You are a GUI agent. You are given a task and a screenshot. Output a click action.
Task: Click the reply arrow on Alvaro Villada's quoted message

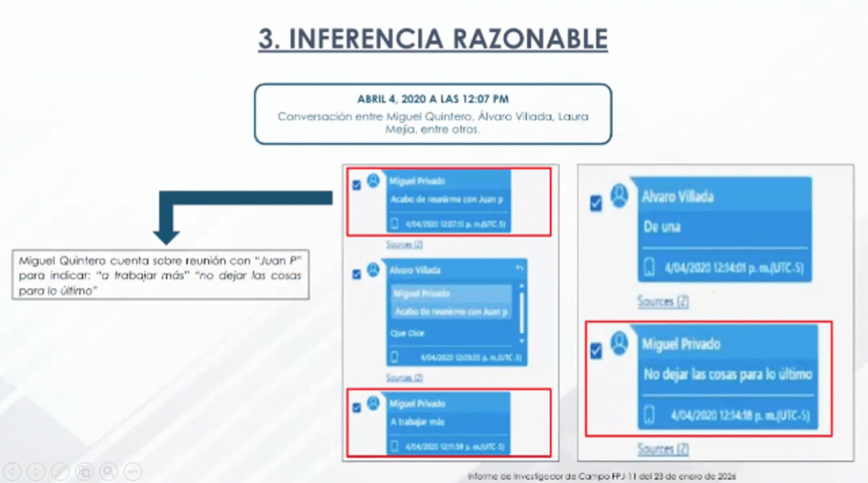[520, 269]
